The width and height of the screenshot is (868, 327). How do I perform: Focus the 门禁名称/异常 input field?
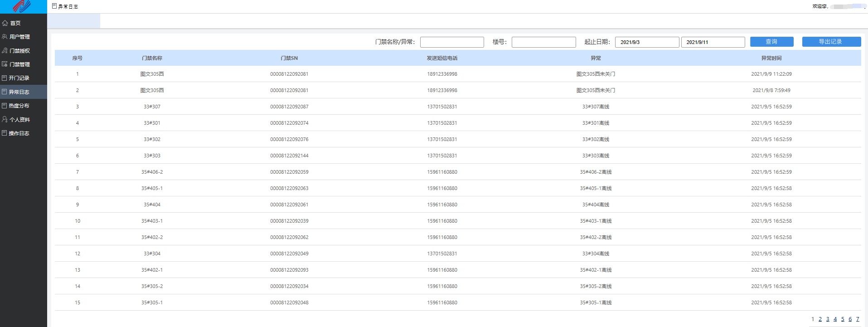click(x=452, y=42)
